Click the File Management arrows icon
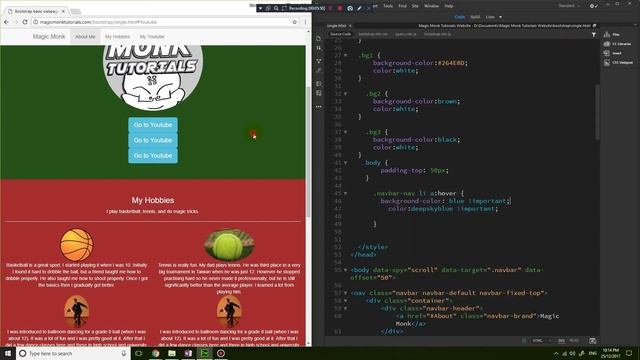 [x=319, y=48]
